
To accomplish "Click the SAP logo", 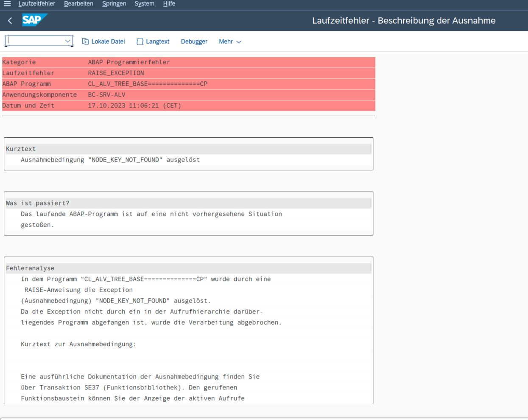I will 34,20.
